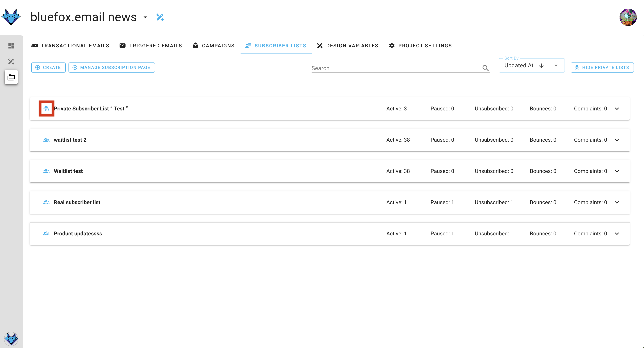Click the fox avatar at sidebar bottom
Viewport: 644px width, 348px height.
click(11, 339)
